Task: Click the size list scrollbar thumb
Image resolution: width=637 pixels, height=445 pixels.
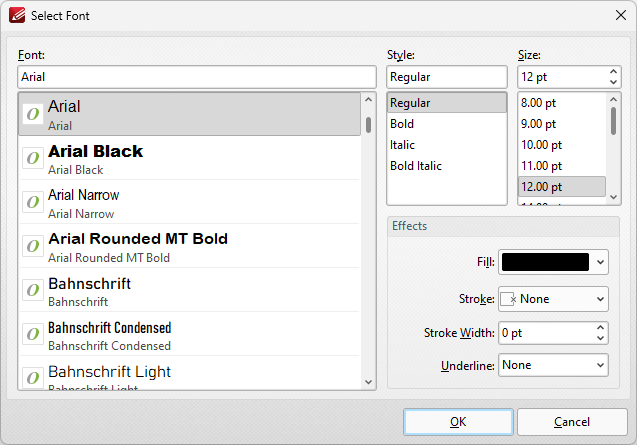Action: 613,121
